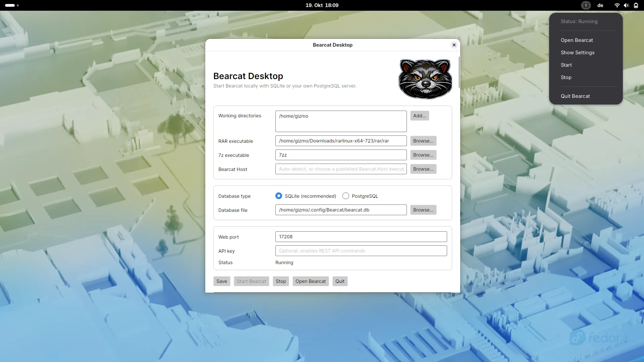Click the 'Bearcat Host' label
The image size is (644, 362).
coord(232,169)
